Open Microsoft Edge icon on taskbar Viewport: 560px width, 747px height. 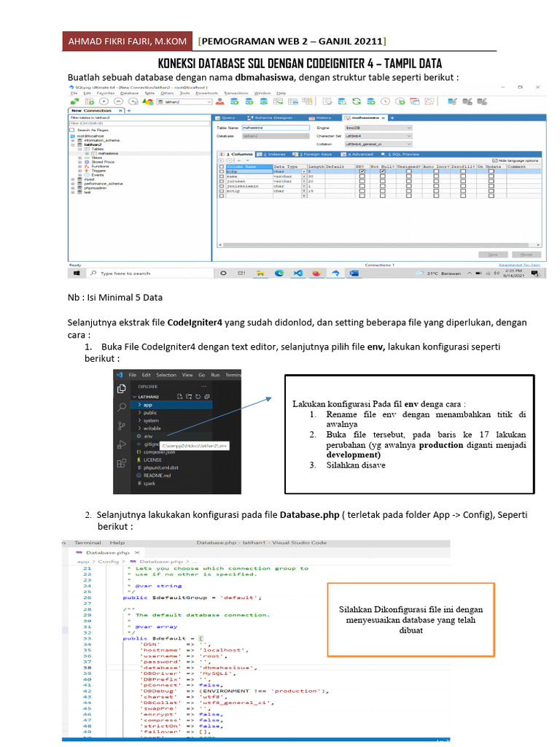[279, 273]
